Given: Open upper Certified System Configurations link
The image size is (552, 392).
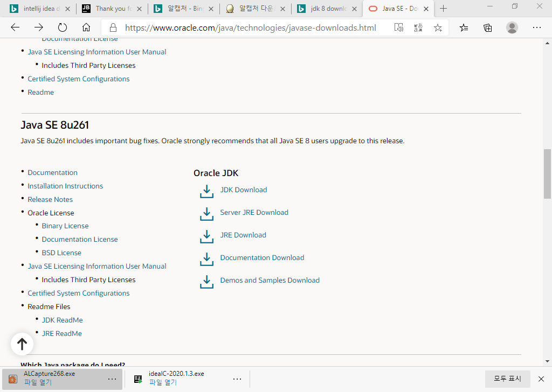Looking at the screenshot, I should [x=79, y=79].
